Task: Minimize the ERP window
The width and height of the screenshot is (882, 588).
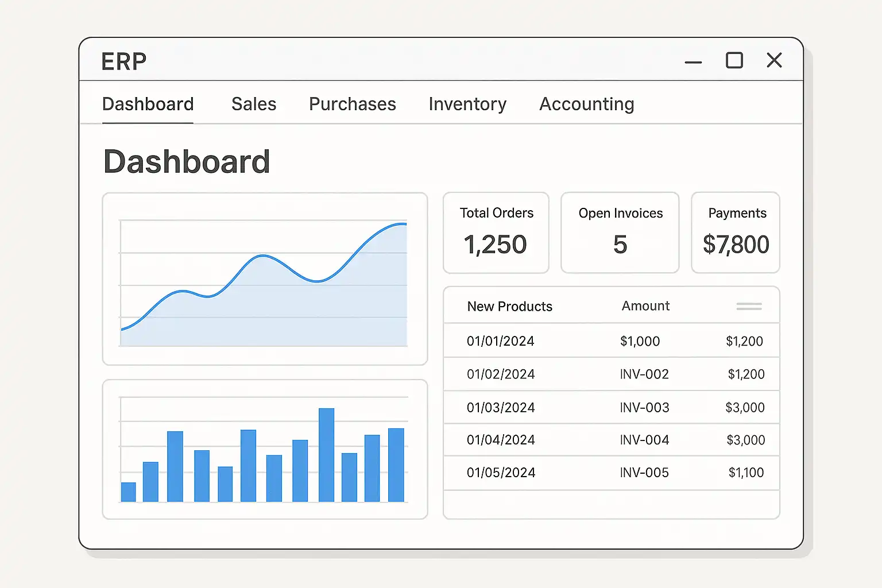Action: 693,61
